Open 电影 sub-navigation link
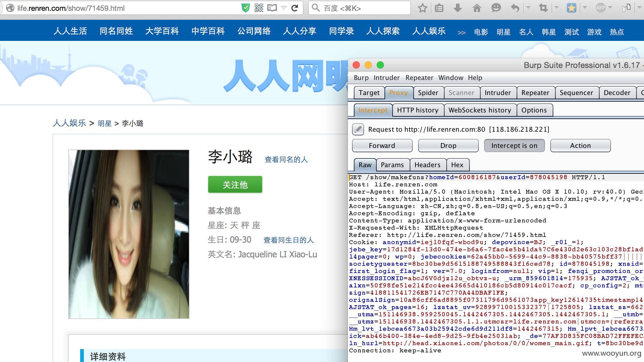Viewport: 644px width, 362px height. (x=481, y=32)
